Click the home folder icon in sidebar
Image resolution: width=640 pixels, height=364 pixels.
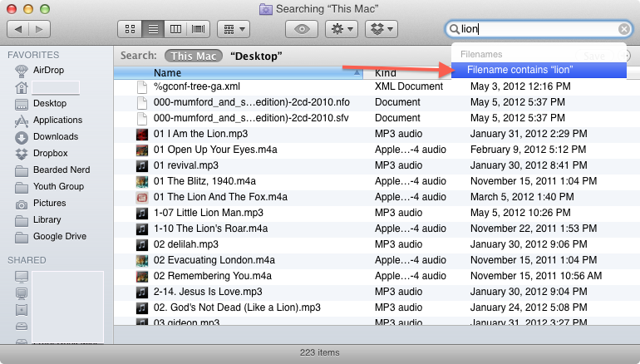(22, 87)
